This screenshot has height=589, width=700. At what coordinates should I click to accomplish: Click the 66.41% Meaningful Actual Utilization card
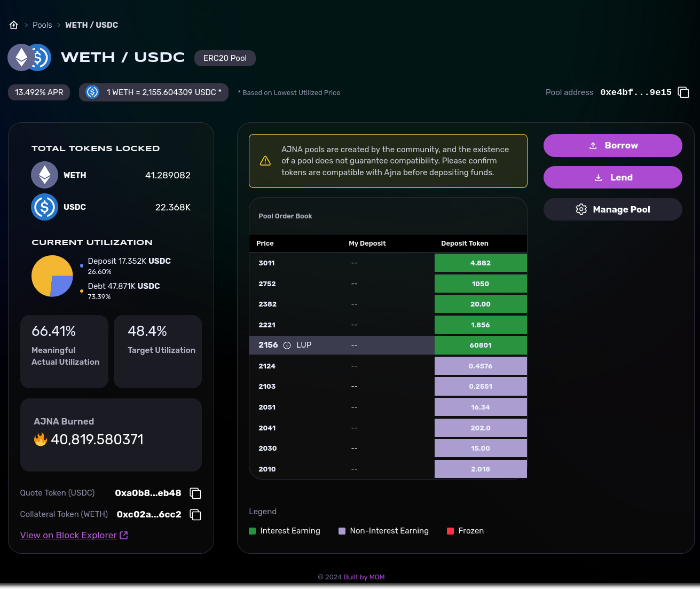click(x=64, y=351)
